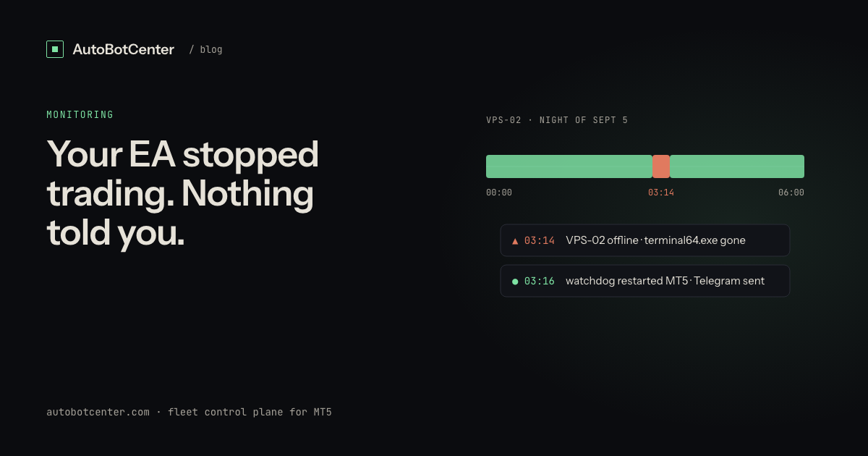
Task: Open the AutoBotCenter brand name
Action: 124,49
